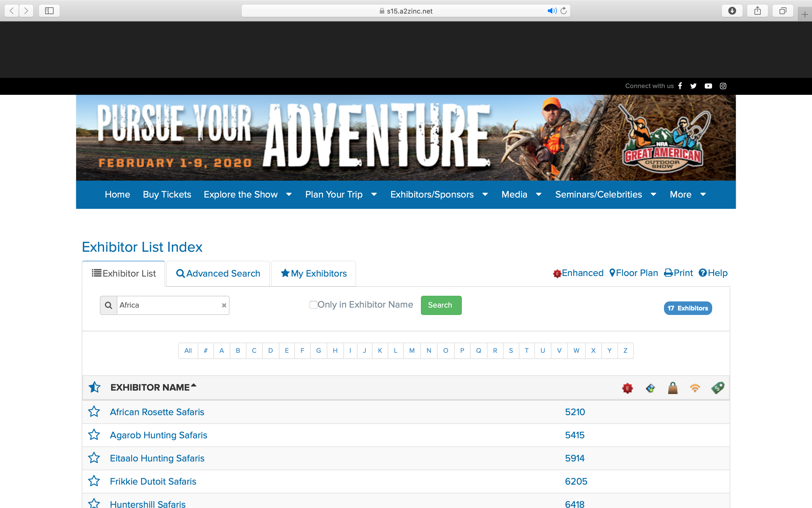
Task: Filter exhibitors by # symbol
Action: tap(206, 351)
